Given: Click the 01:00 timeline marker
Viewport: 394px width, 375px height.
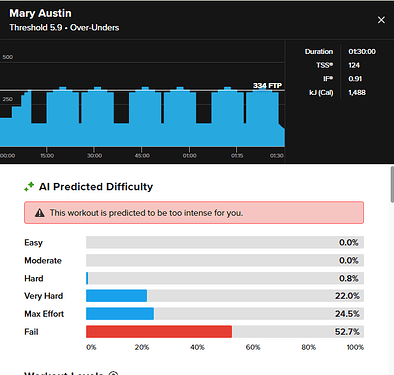Looking at the screenshot, I should (x=190, y=156).
